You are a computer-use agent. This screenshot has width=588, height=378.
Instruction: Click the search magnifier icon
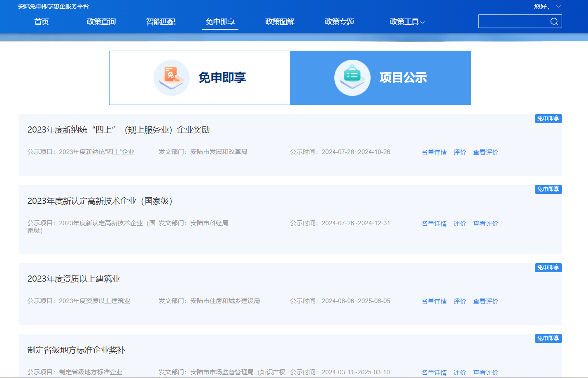[x=554, y=21]
